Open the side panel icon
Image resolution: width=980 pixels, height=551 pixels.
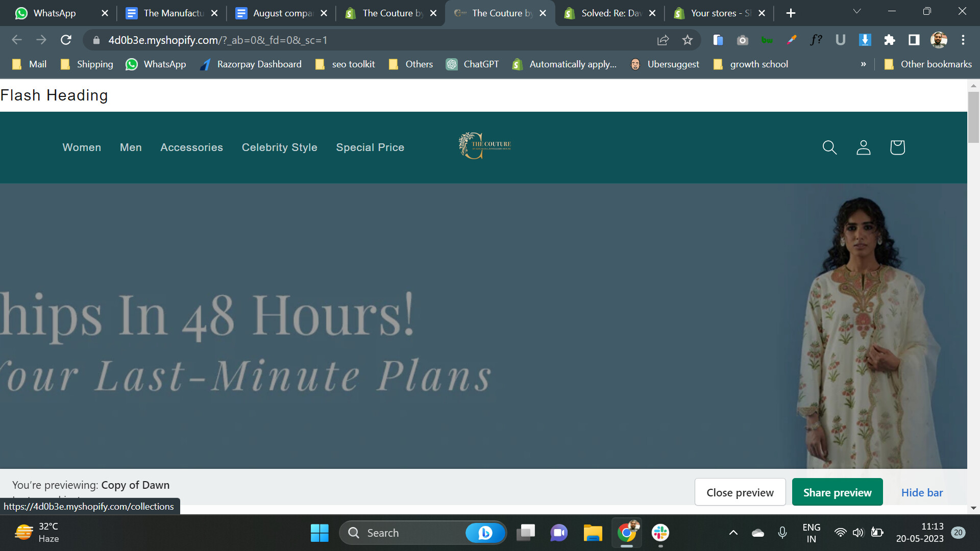914,40
